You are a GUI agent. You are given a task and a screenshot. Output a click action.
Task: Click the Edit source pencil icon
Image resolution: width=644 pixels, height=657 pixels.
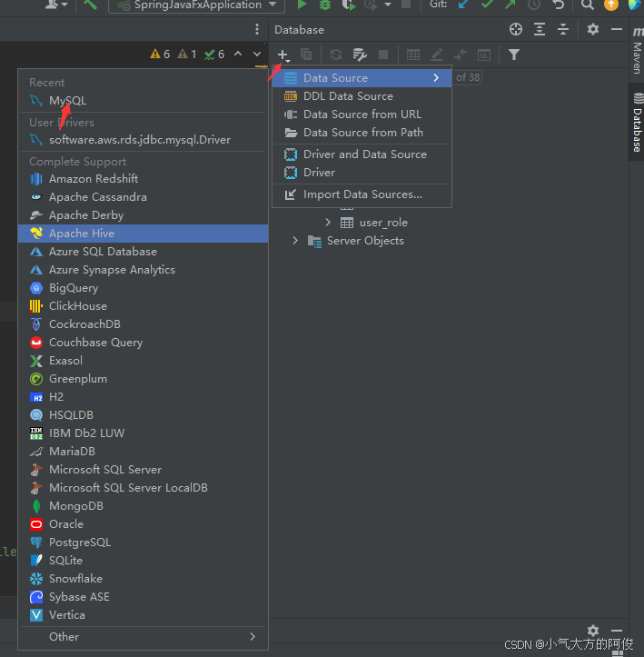(437, 55)
